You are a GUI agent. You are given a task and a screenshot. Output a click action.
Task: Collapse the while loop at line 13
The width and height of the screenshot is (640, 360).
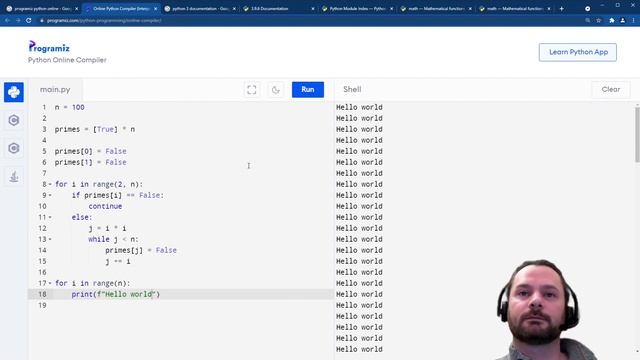tap(50, 240)
